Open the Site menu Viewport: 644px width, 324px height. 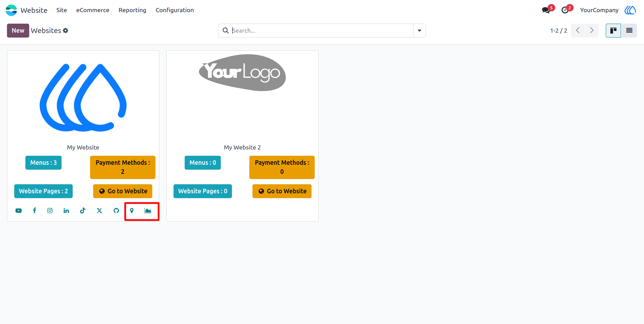(62, 10)
